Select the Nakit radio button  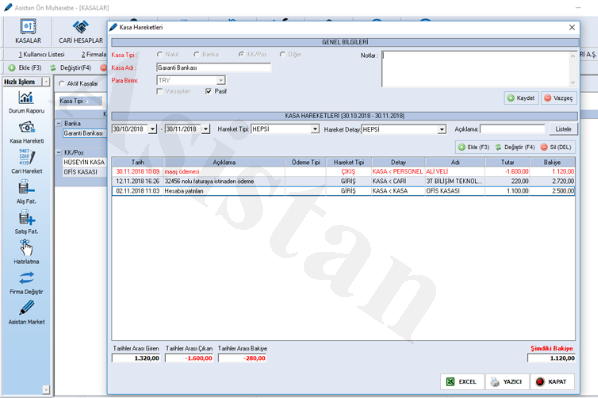tap(160, 55)
